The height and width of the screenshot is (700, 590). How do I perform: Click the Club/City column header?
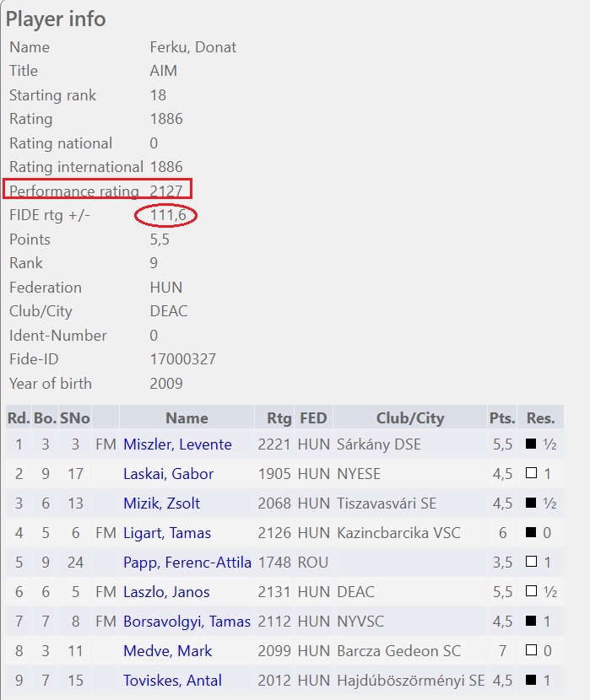[409, 417]
